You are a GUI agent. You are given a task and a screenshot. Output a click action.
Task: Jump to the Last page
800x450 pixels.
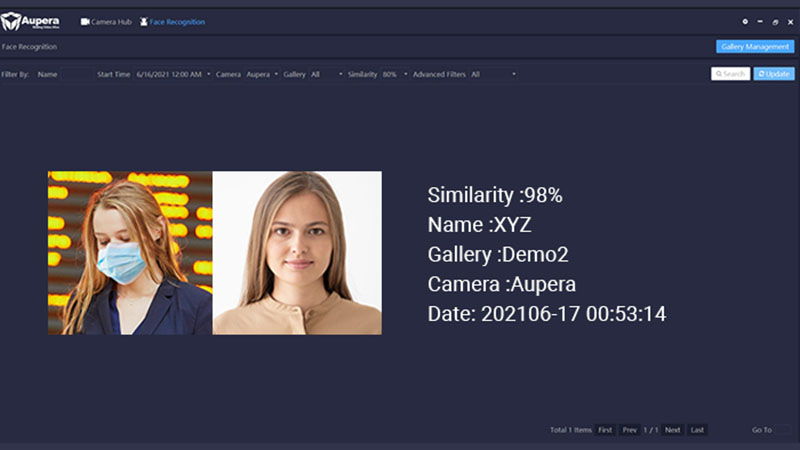tap(697, 430)
